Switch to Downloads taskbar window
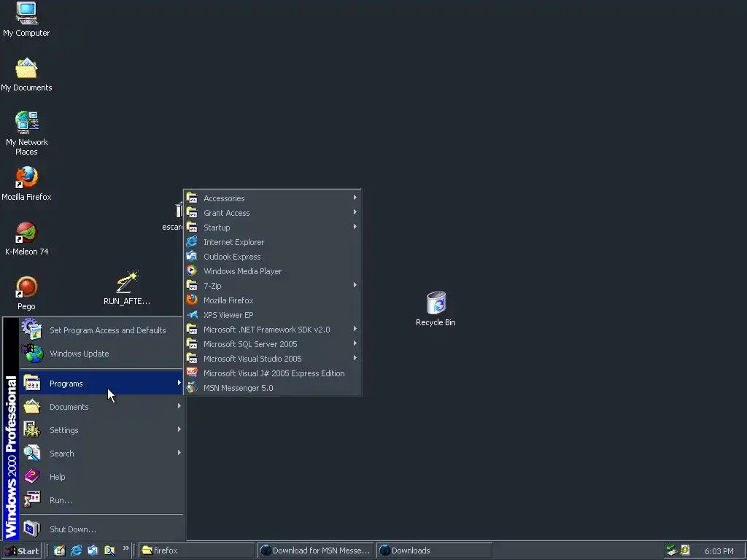The image size is (747, 560). coord(434,551)
